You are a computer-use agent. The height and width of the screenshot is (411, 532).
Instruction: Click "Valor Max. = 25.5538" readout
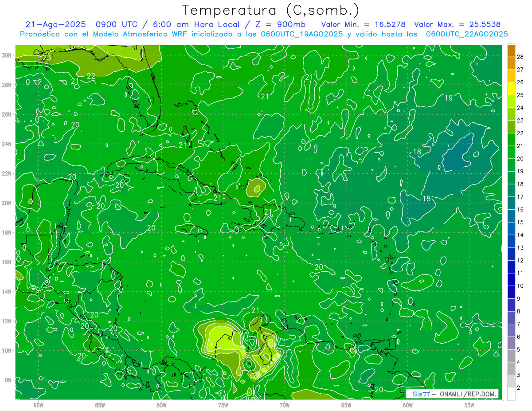coord(457,24)
